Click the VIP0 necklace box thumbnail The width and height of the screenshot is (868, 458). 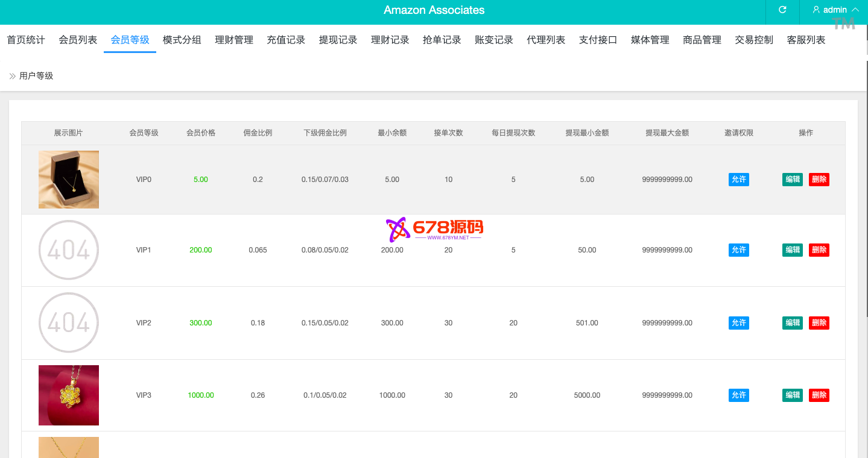[x=69, y=180]
